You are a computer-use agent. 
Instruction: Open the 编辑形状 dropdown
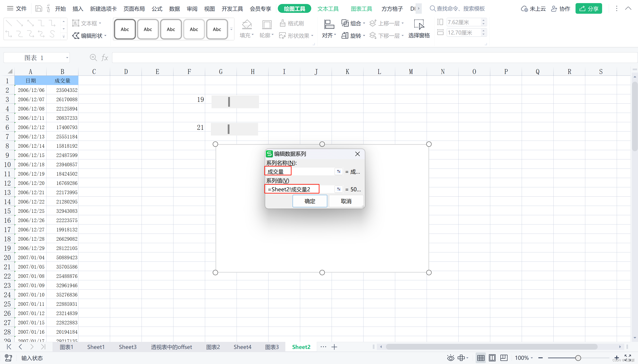[89, 35]
